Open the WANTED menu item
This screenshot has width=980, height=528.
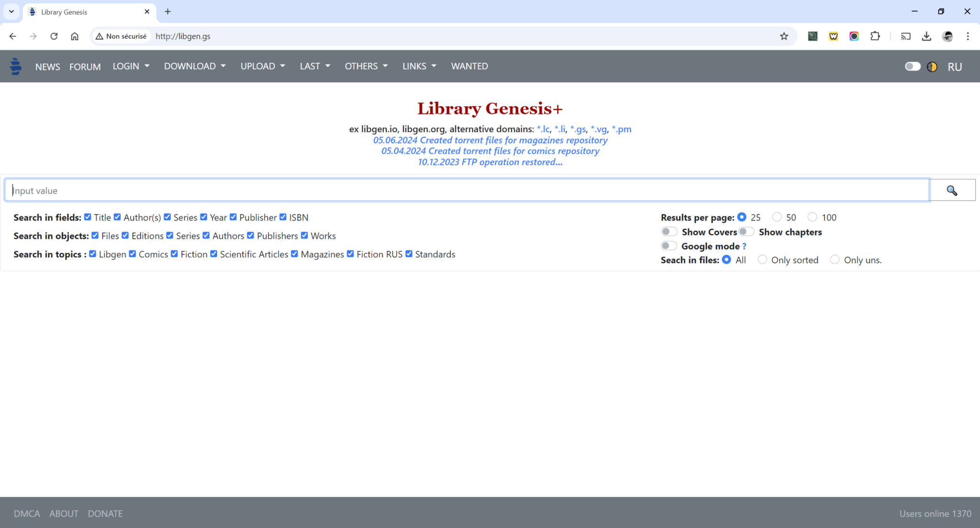coord(469,66)
